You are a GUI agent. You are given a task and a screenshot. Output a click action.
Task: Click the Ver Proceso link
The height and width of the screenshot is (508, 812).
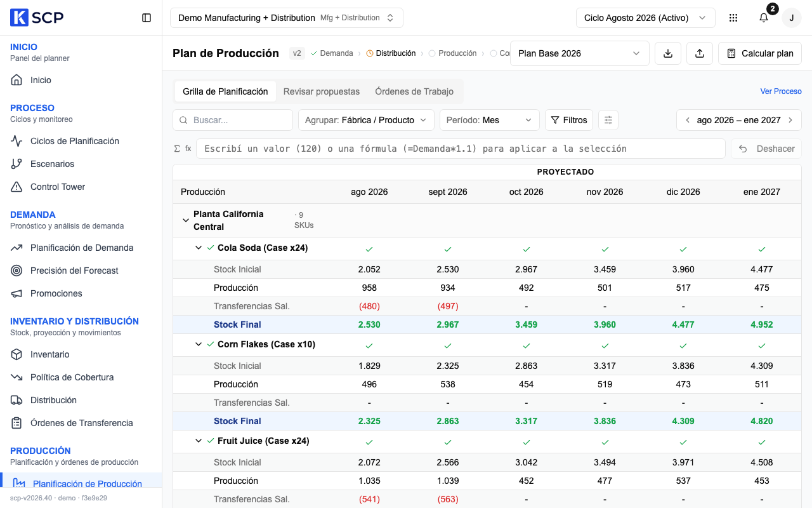(781, 91)
